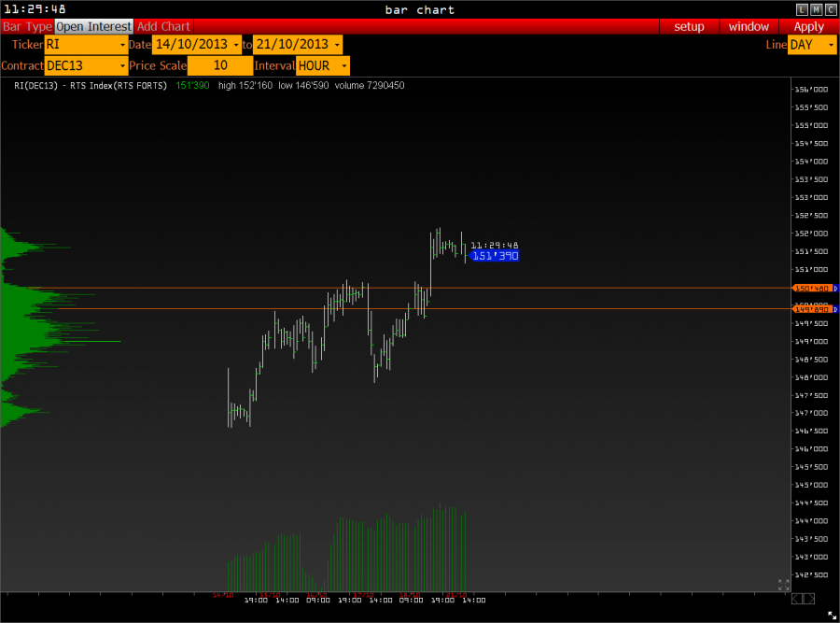The width and height of the screenshot is (840, 623).
Task: Click the M window button
Action: click(x=816, y=9)
